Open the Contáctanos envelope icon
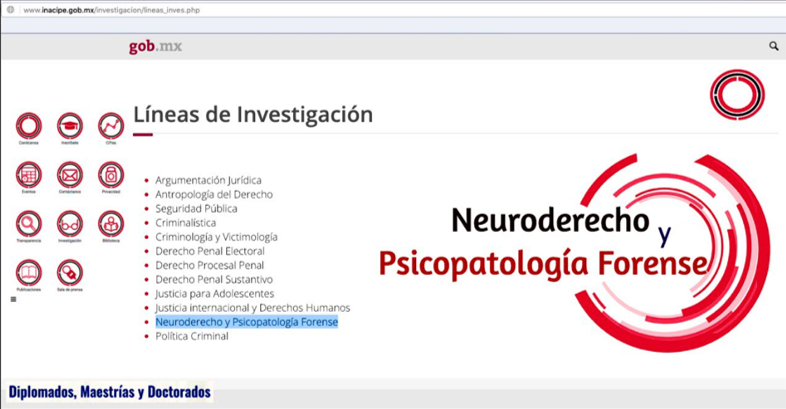786x409 pixels. pyautogui.click(x=70, y=175)
